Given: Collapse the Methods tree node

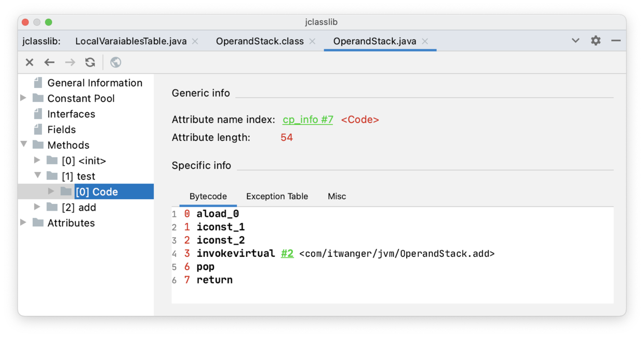Looking at the screenshot, I should pyautogui.click(x=24, y=144).
